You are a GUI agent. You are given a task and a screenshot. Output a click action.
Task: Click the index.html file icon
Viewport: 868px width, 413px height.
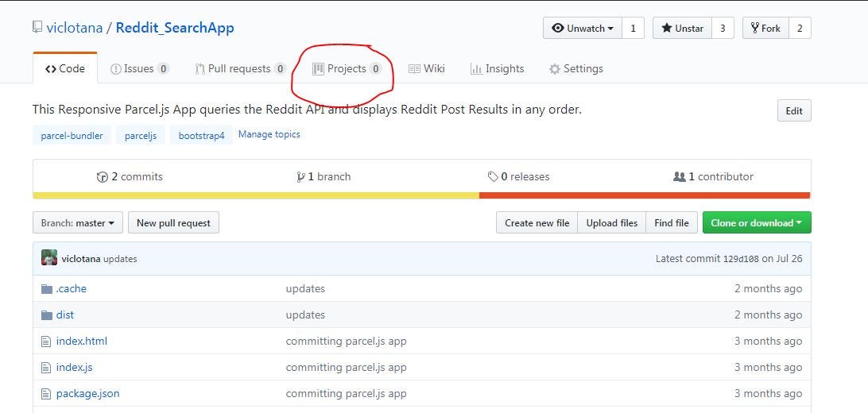tap(46, 342)
